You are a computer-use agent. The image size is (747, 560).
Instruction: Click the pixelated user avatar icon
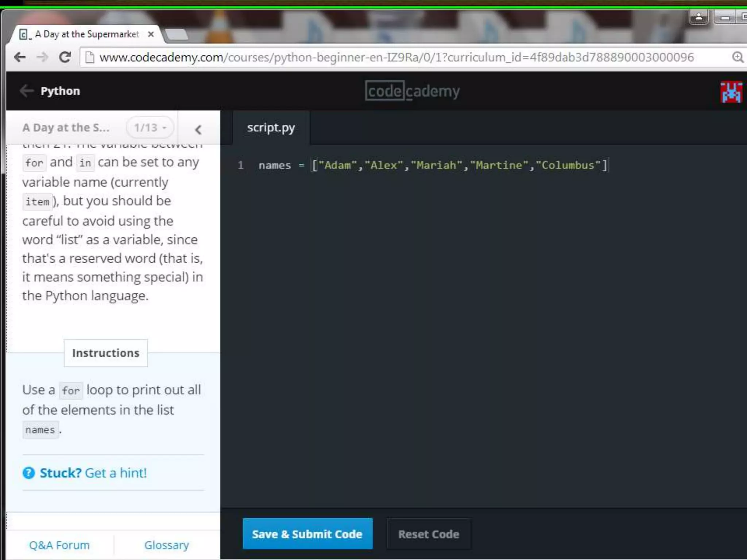click(731, 92)
